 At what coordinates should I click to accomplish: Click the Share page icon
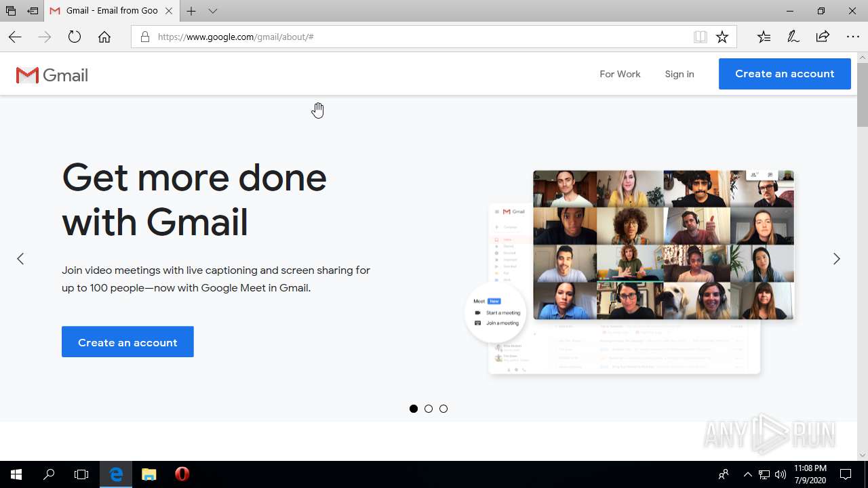(823, 37)
